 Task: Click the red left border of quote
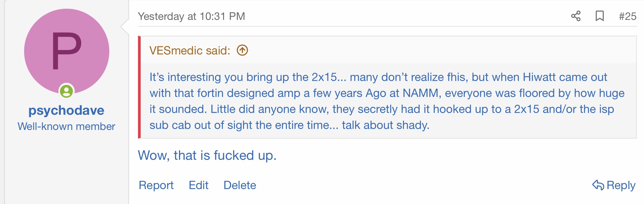coord(140,87)
